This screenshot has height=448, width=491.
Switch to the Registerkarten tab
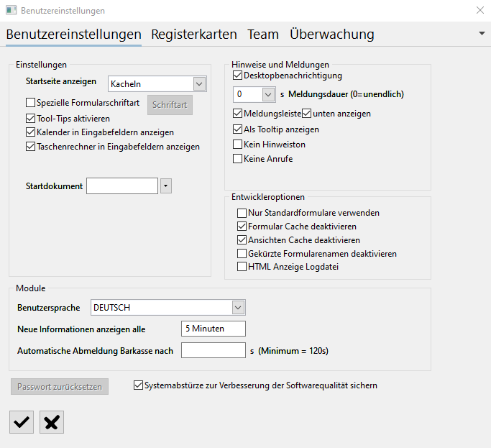coord(194,34)
